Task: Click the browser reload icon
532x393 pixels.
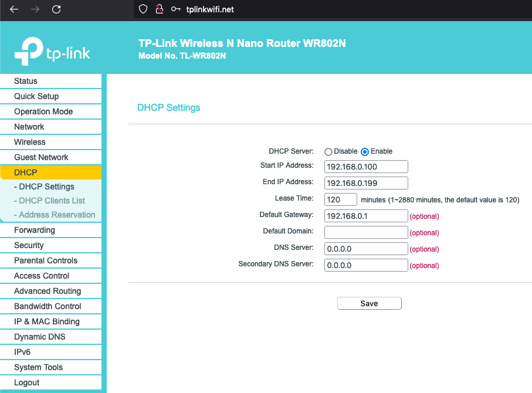Action: point(56,9)
